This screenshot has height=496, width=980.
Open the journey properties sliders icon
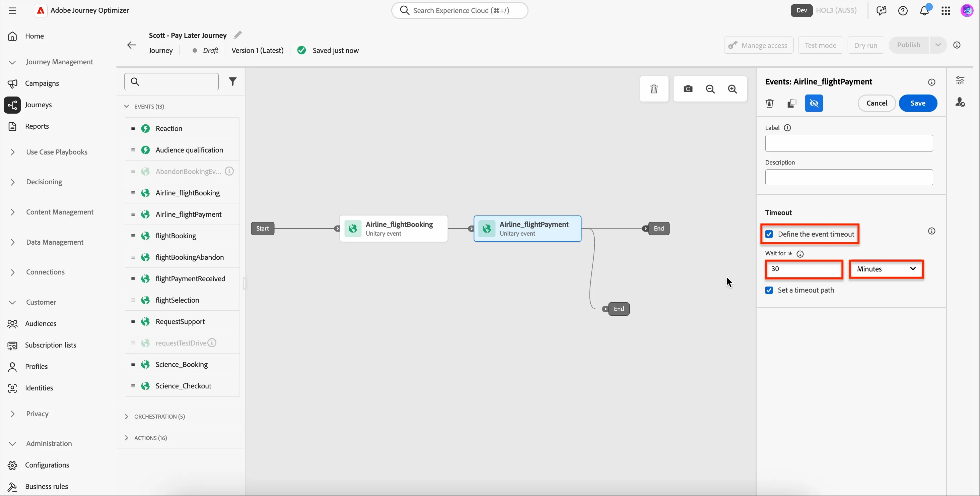coord(960,80)
